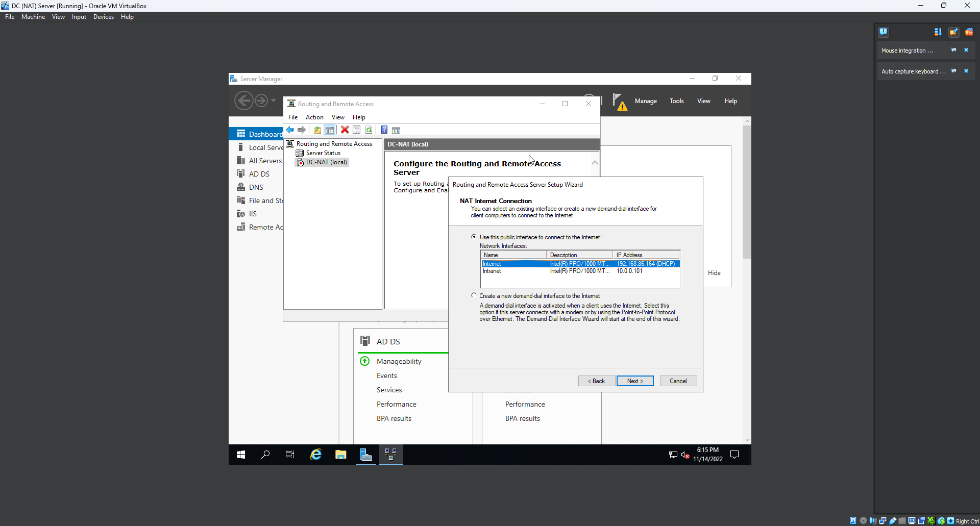This screenshot has width=980, height=526.
Task: Toggle Show/Hide Action Pane toolbar icon
Action: [x=396, y=130]
